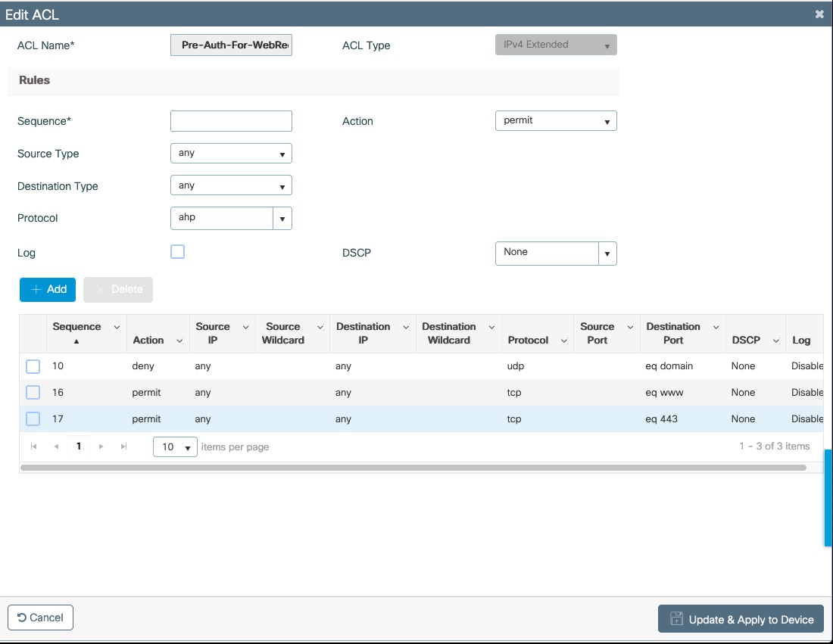Enable the Log checkbox
The height and width of the screenshot is (644, 833).
(178, 252)
